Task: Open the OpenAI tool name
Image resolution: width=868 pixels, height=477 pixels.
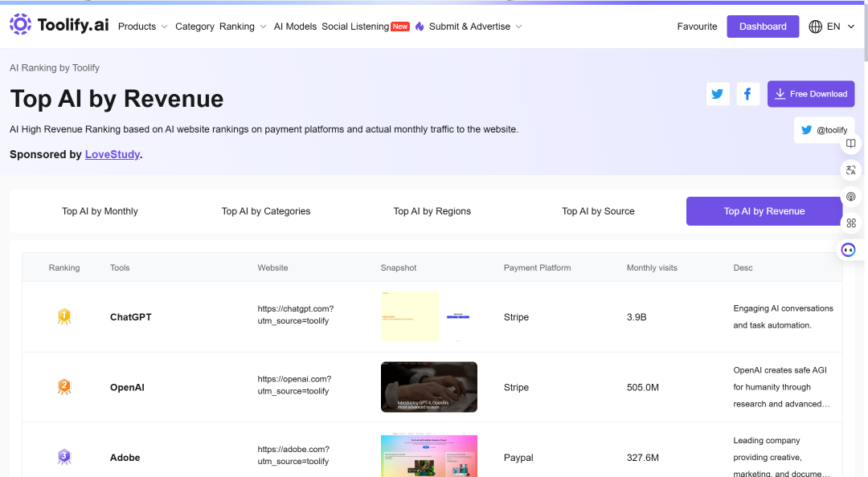Action: click(x=127, y=387)
